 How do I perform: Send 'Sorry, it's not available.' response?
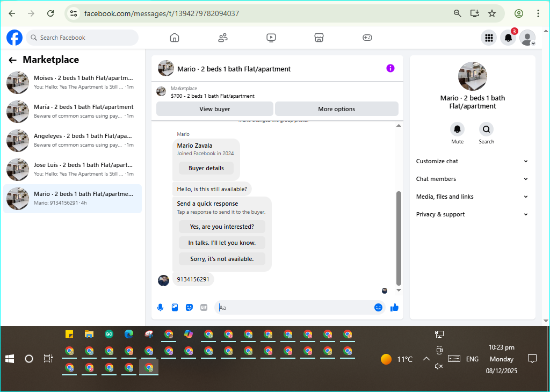coord(222,259)
